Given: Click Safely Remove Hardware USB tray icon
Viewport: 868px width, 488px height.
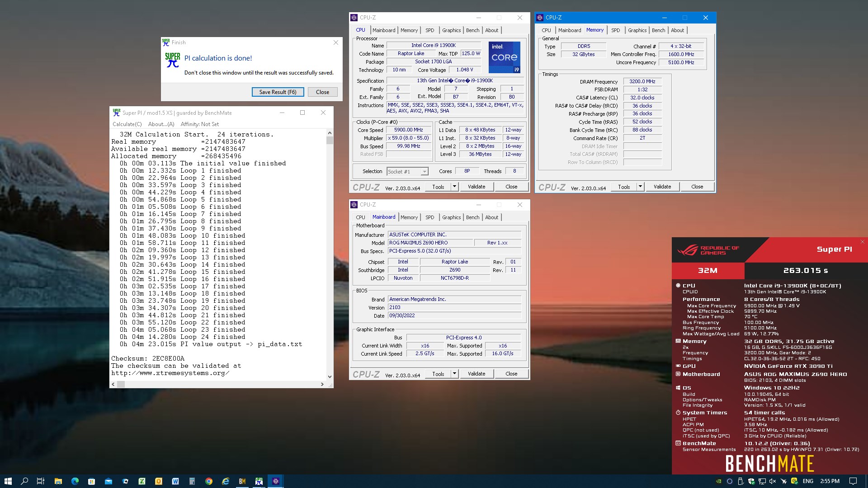Looking at the screenshot, I should tap(741, 481).
